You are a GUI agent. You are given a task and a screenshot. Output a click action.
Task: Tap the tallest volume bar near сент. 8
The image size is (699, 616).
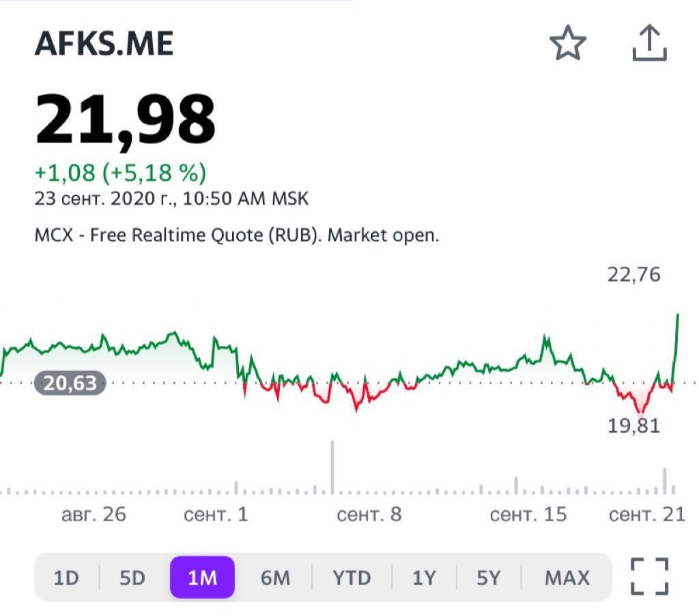332,467
